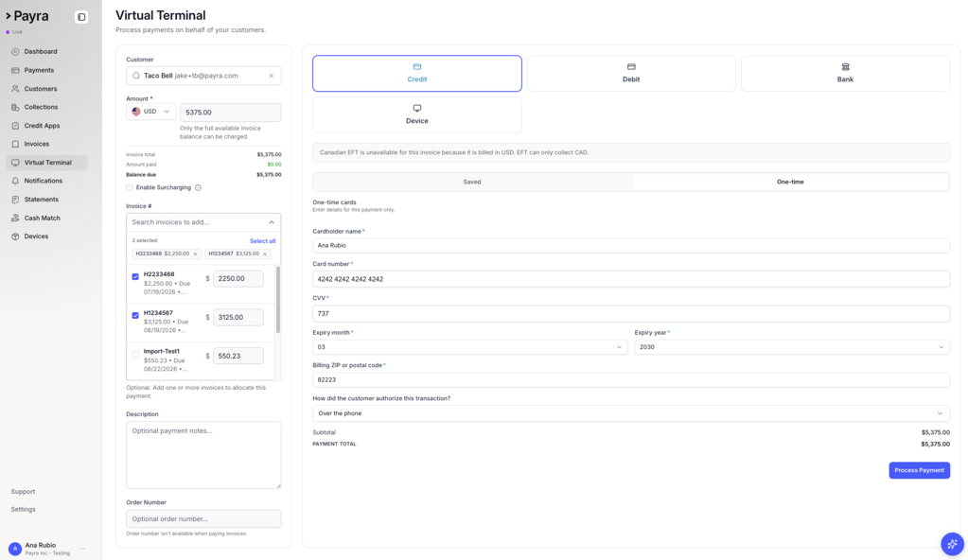
Task: Open the USD currency dropdown
Action: 151,112
